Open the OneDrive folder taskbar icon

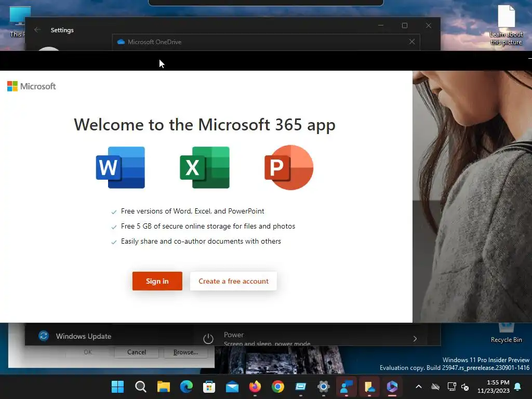pos(369,387)
